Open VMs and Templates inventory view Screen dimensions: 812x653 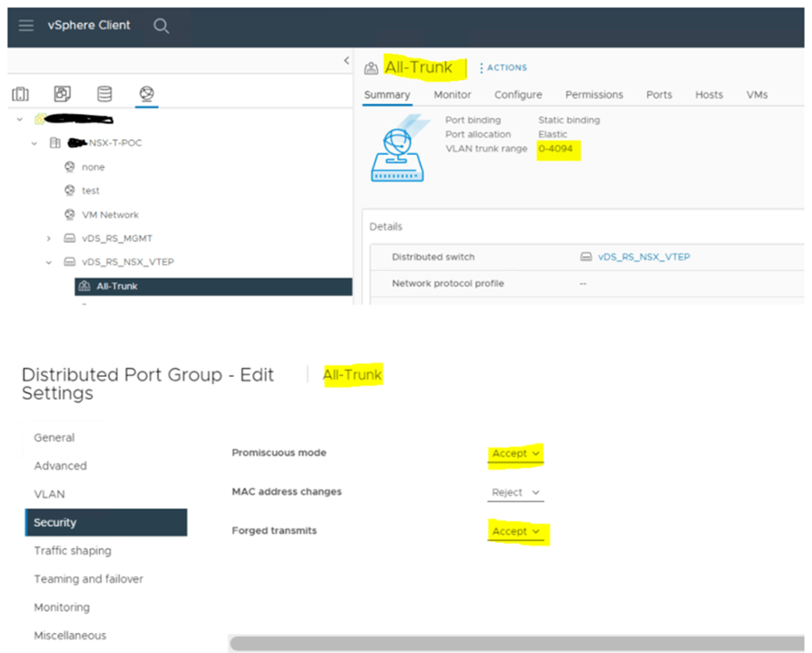point(63,94)
